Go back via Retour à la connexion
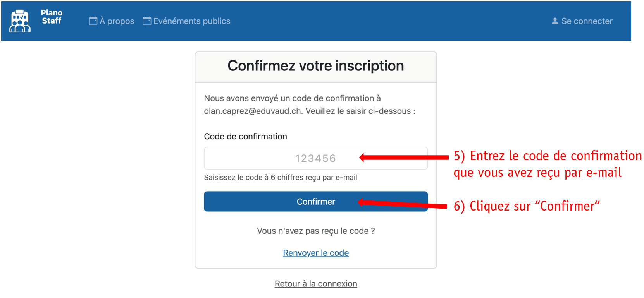Screen dimensions: 644x298 (316, 284)
